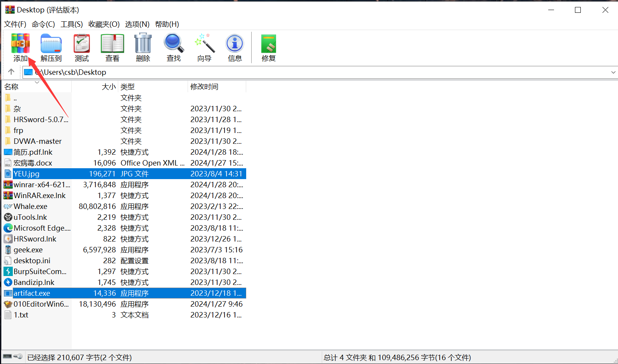Click the drive icon in status bar
618x364 pixels.
[7, 356]
